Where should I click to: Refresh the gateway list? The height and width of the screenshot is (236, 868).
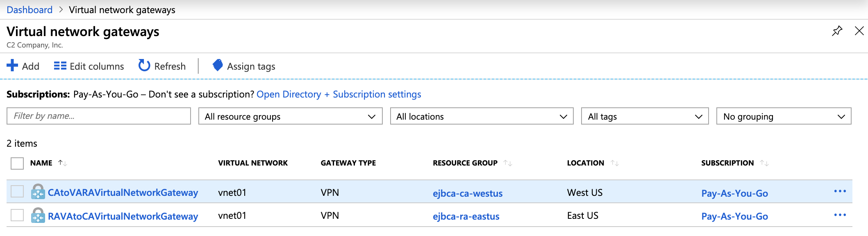click(162, 66)
